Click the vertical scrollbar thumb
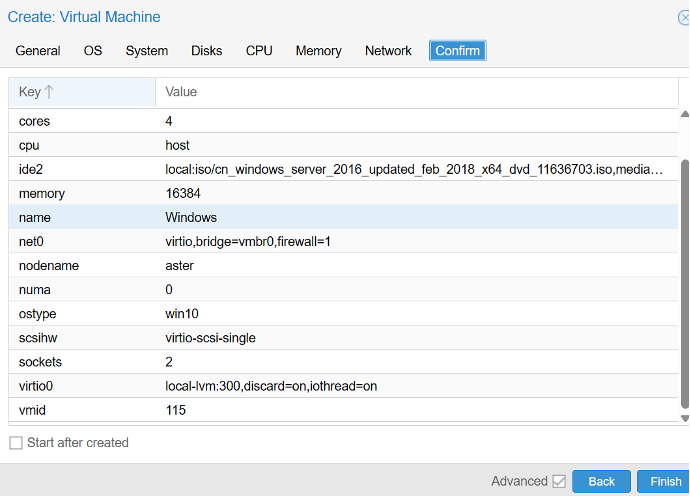Viewport: 690px width, 496px height. click(685, 284)
